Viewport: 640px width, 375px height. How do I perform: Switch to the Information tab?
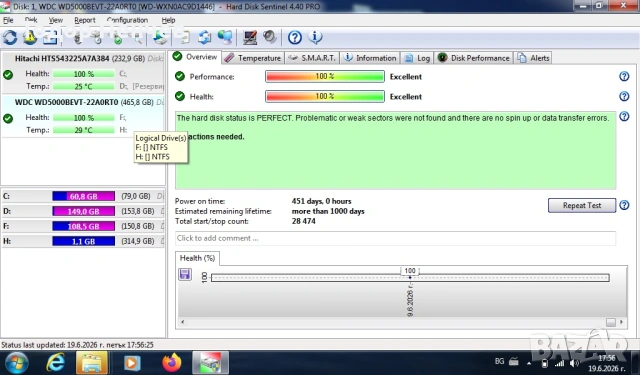pos(370,58)
